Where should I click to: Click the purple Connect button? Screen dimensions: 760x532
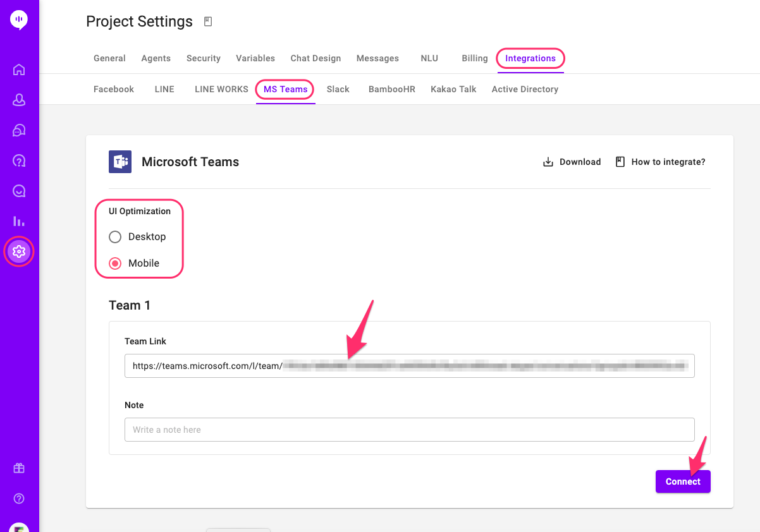683,481
